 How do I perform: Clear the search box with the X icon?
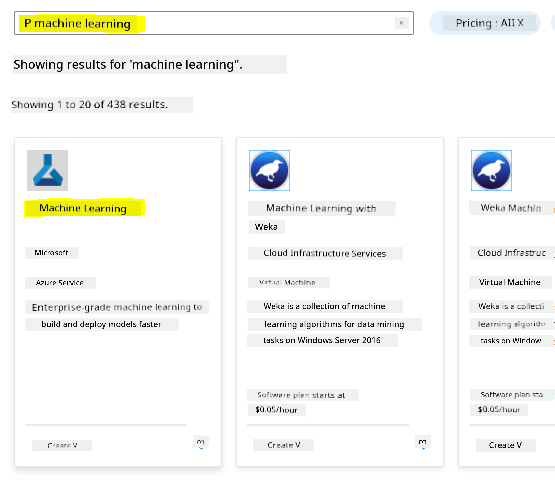(401, 23)
